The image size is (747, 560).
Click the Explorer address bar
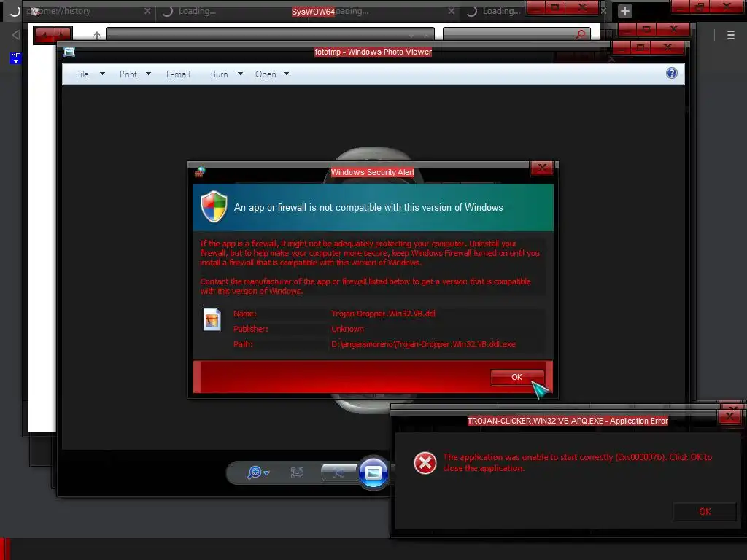pyautogui.click(x=270, y=34)
